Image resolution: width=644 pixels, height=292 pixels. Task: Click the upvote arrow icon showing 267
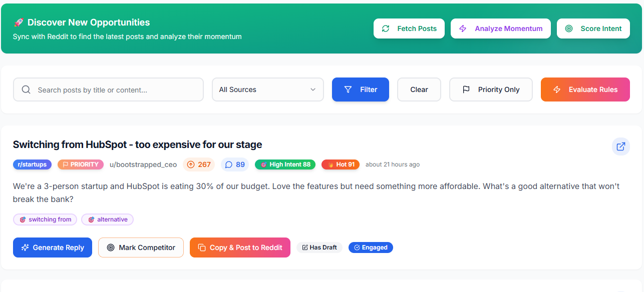(x=191, y=164)
